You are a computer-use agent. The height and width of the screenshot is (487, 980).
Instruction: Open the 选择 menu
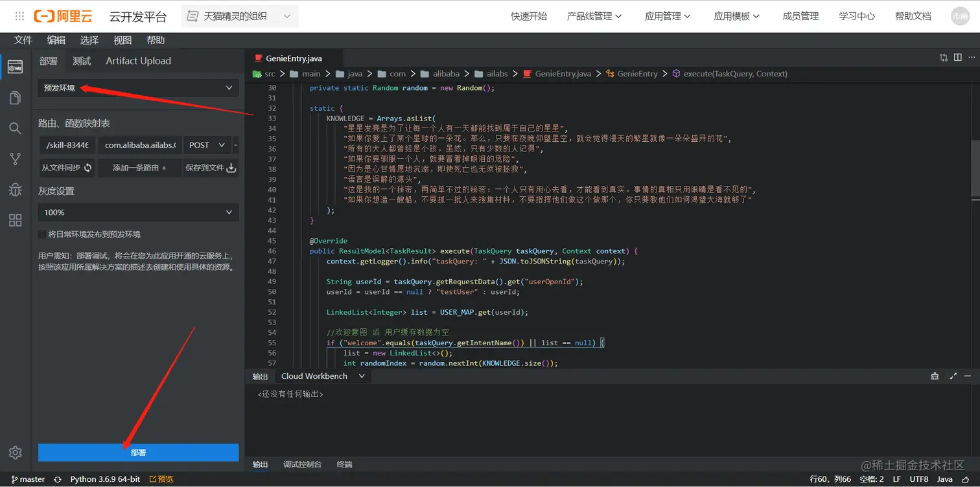tap(89, 40)
